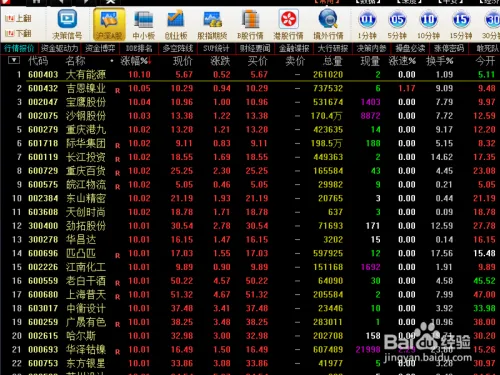This screenshot has width=500, height=375.
Task: Select the 沪深A股 market icon
Action: 109,24
